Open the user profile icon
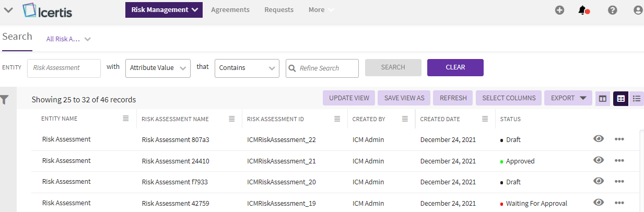Image resolution: width=644 pixels, height=212 pixels. coord(638,10)
